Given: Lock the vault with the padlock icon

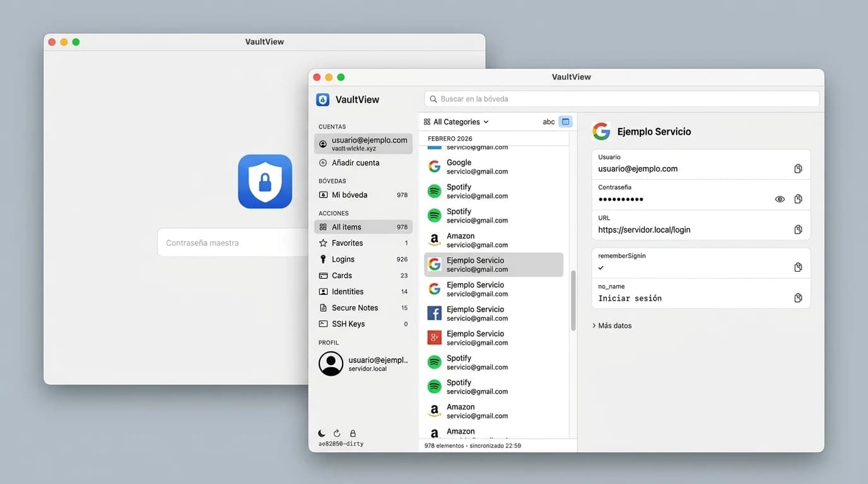Looking at the screenshot, I should [x=353, y=434].
